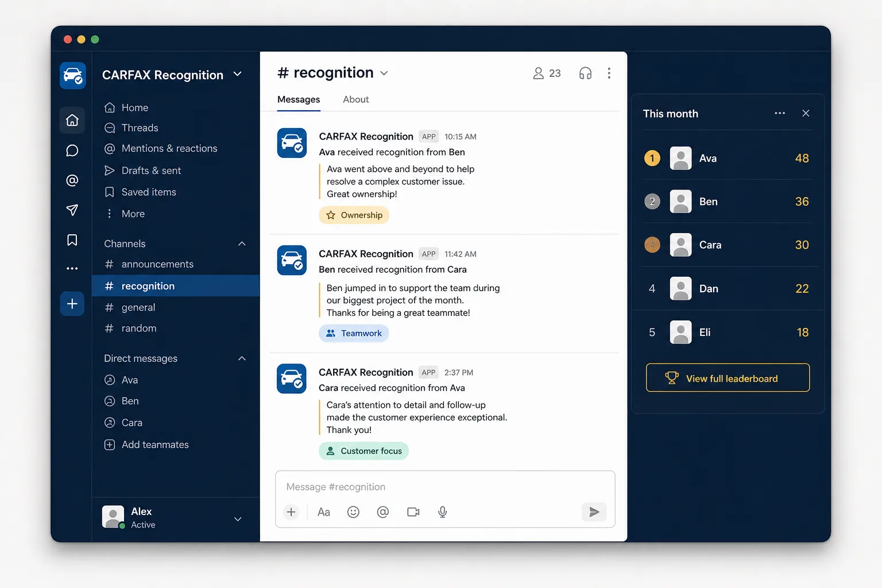
Task: View the 23 channel members
Action: pos(547,73)
